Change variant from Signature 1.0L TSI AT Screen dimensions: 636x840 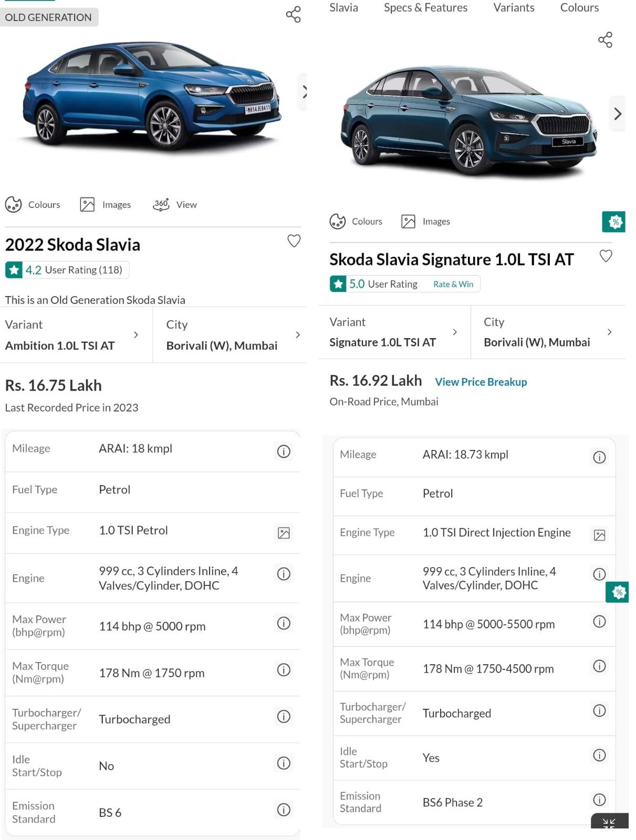394,332
